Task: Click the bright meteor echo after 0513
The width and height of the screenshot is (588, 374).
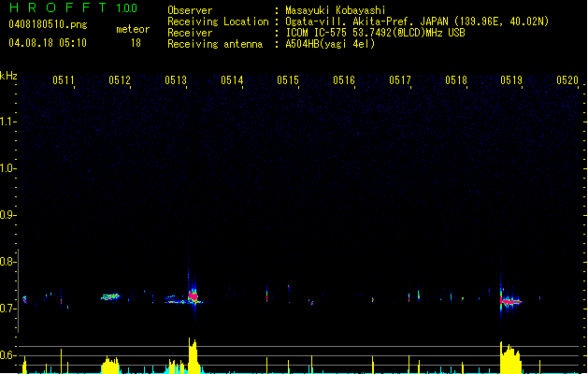Action: [x=193, y=296]
